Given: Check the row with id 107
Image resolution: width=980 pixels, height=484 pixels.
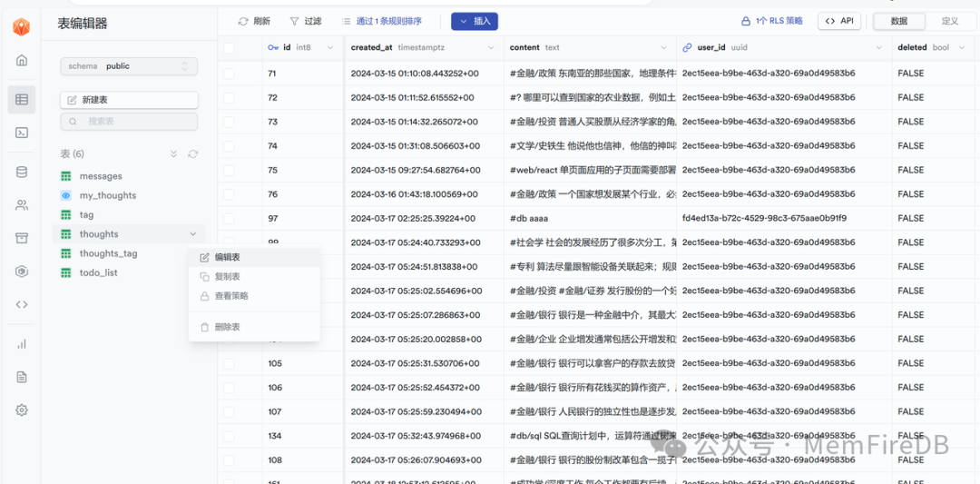Looking at the screenshot, I should tap(229, 411).
